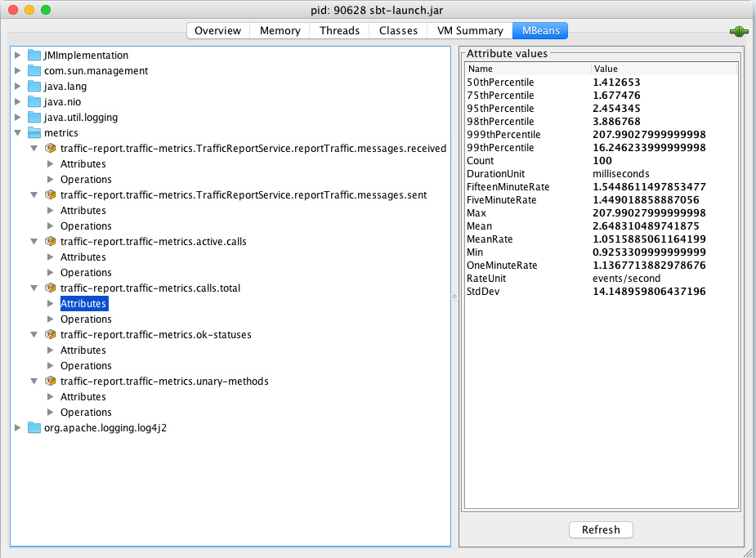Expand the com.sun.management node

click(x=18, y=70)
